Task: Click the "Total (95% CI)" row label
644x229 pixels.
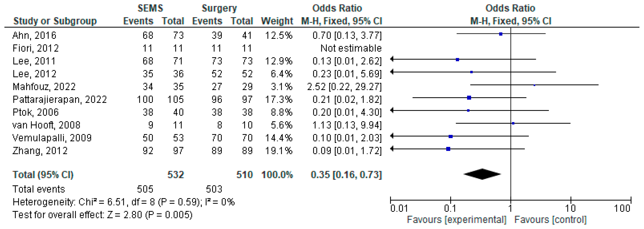Action: tap(43, 175)
